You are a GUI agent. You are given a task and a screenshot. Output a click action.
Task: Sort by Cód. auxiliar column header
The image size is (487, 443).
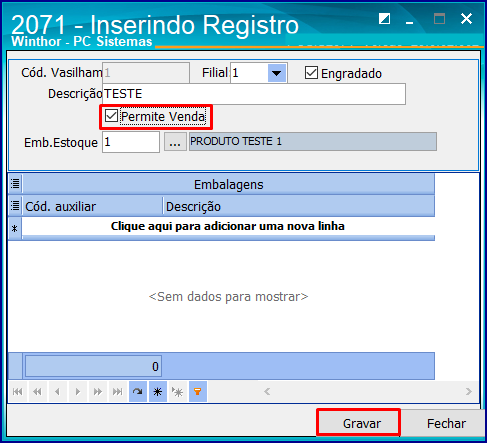pos(93,206)
